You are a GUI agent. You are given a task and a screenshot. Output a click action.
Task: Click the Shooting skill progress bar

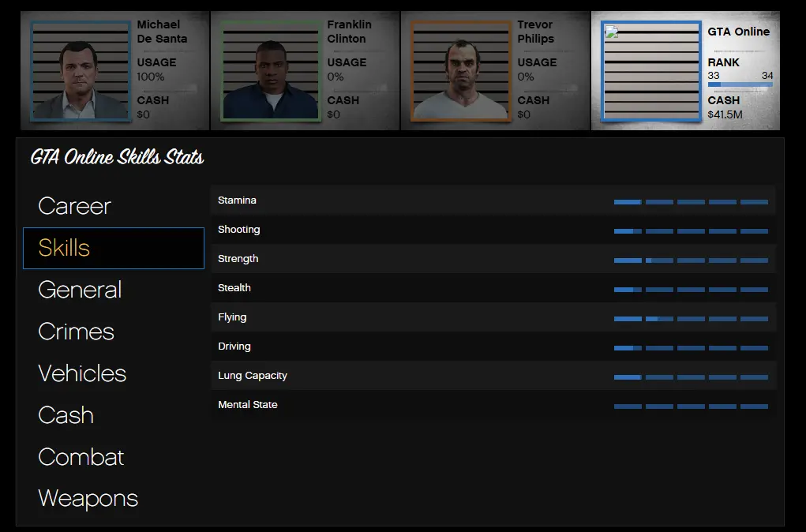click(691, 231)
